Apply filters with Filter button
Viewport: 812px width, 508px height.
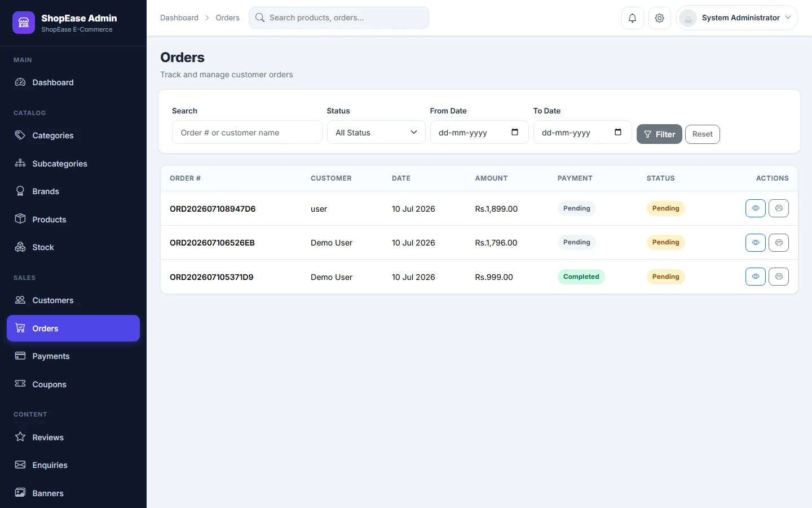659,134
